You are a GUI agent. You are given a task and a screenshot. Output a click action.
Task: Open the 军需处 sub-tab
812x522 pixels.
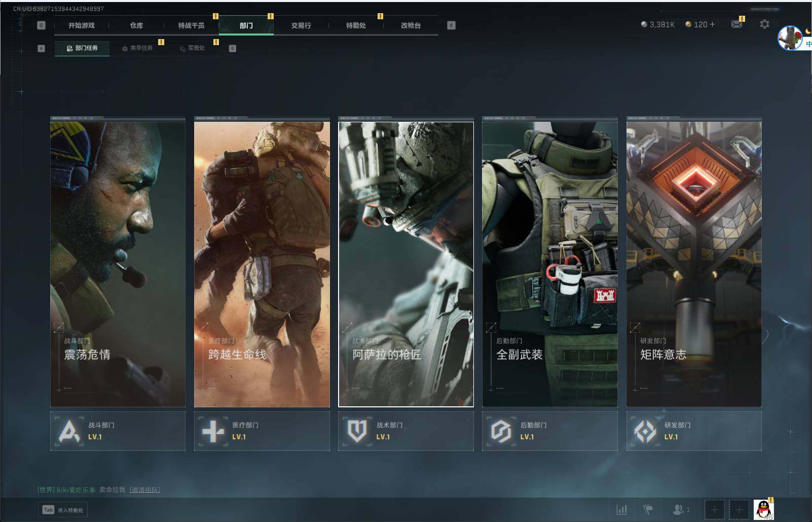(x=192, y=48)
